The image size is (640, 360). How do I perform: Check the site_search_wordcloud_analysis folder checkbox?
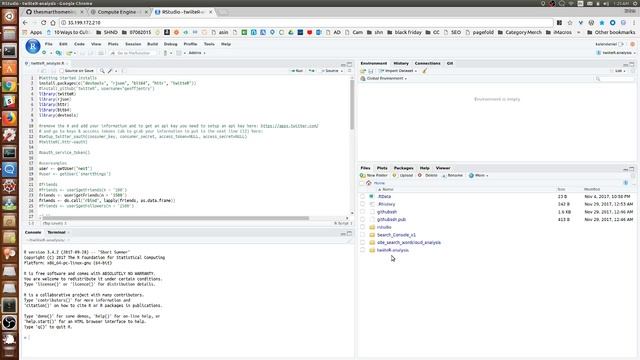pos(362,242)
